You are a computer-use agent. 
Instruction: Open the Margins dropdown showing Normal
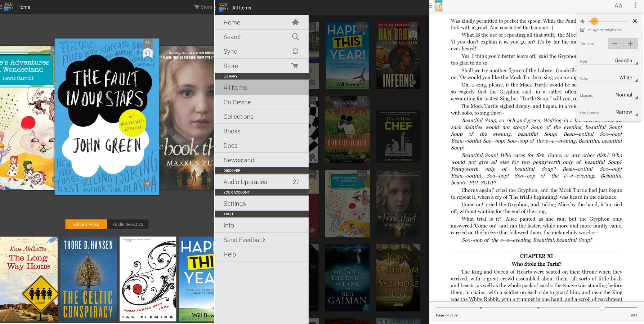(x=609, y=95)
